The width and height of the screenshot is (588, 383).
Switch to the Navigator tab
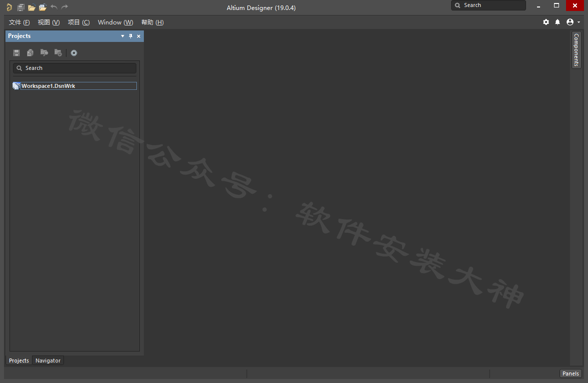(x=48, y=361)
